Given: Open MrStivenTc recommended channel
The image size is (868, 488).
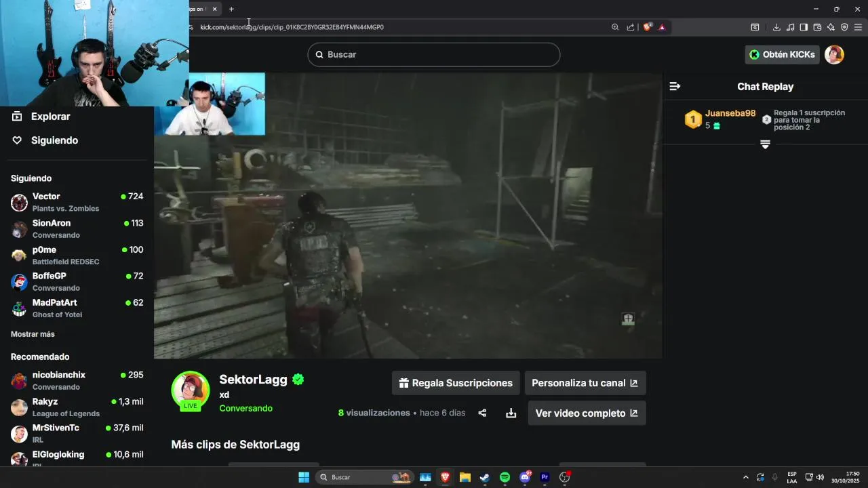Looking at the screenshot, I should [x=77, y=433].
